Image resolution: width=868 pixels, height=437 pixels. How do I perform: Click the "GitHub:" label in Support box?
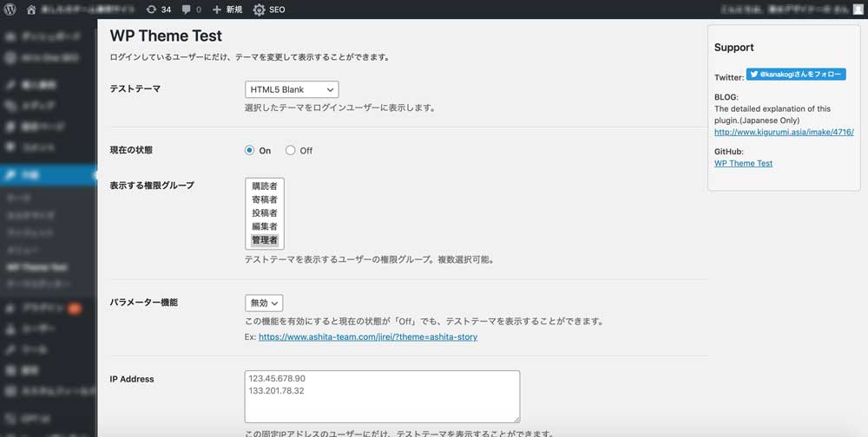click(729, 152)
